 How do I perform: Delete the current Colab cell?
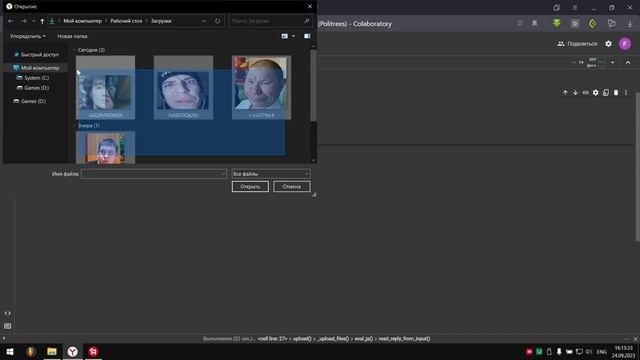tap(616, 93)
